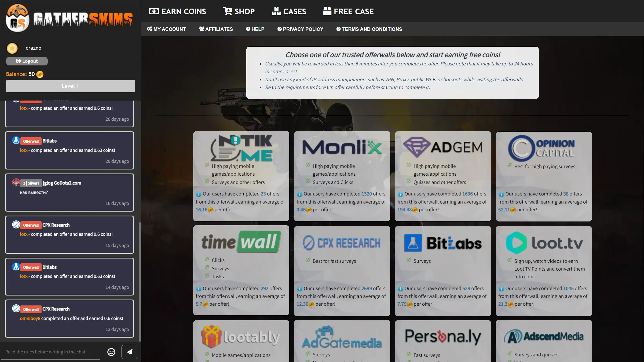Click Bitlabs avatar in 14 days ago message
The height and width of the screenshot is (362, 644).
tap(16, 267)
